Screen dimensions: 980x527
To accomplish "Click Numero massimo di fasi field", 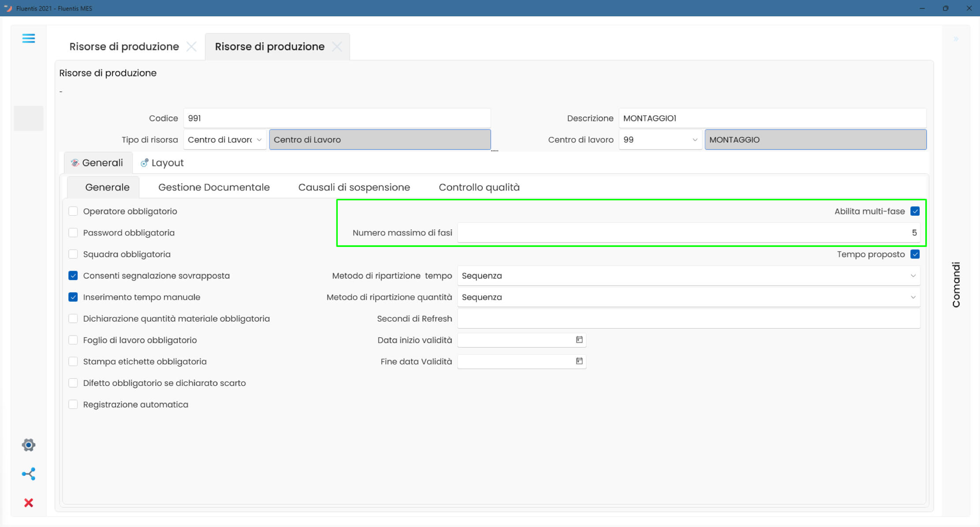I will [689, 233].
